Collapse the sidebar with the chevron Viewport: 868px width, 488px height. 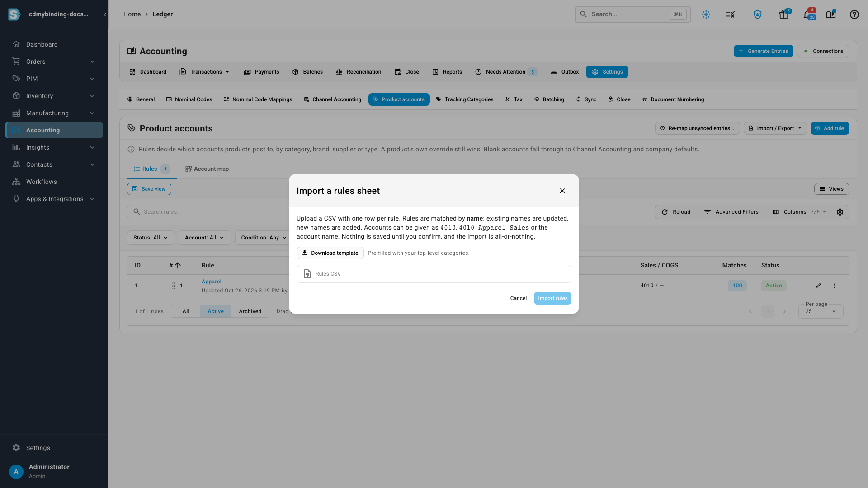coord(105,14)
